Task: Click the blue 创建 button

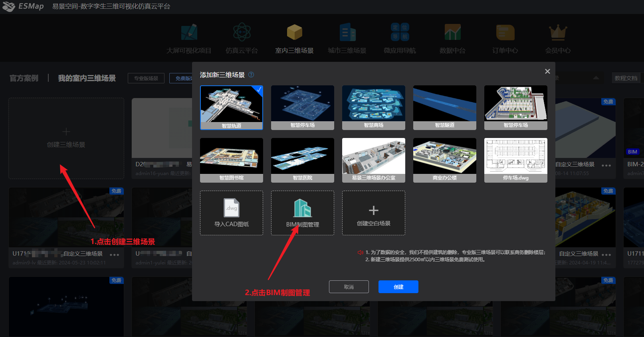Action: [x=398, y=287]
